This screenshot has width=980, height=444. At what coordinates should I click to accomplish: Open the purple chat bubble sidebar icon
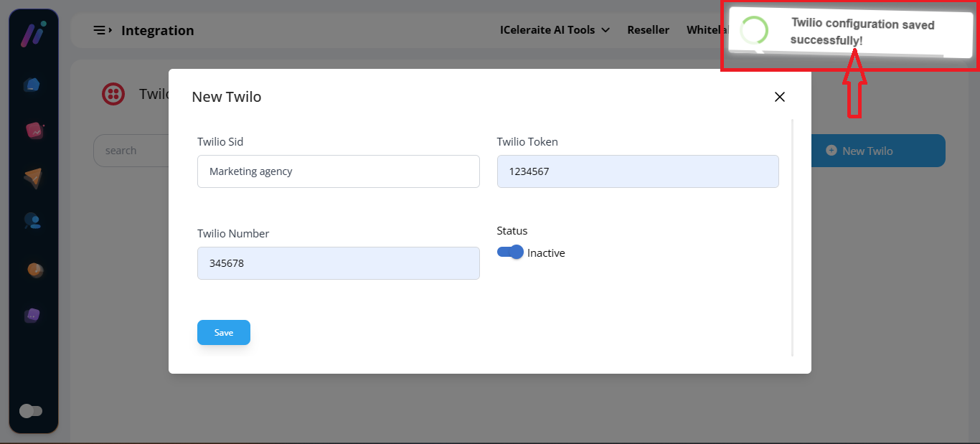[x=32, y=315]
